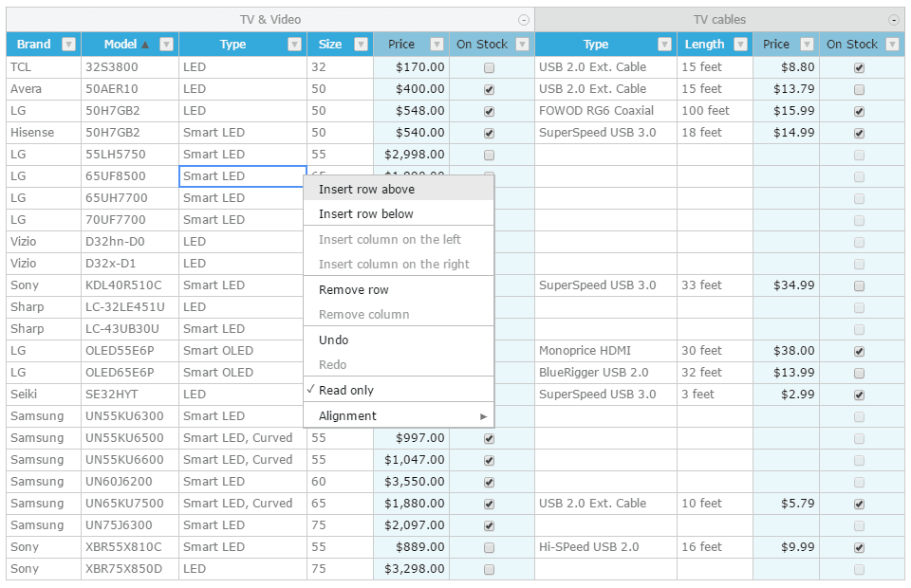Toggle Read only in context menu
The image size is (911, 588).
399,390
